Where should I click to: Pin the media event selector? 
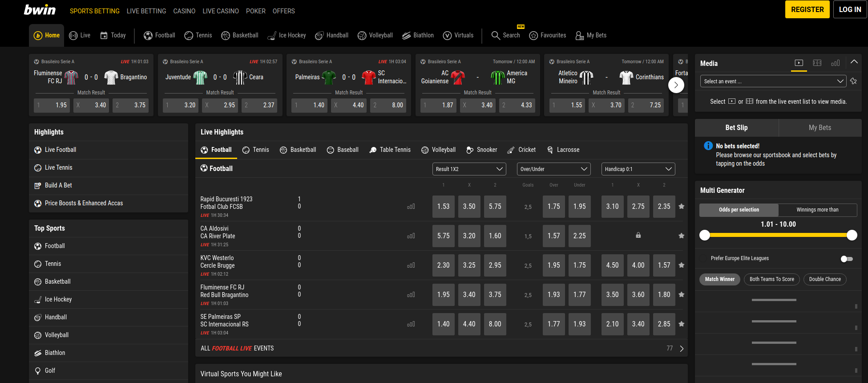coord(853,81)
